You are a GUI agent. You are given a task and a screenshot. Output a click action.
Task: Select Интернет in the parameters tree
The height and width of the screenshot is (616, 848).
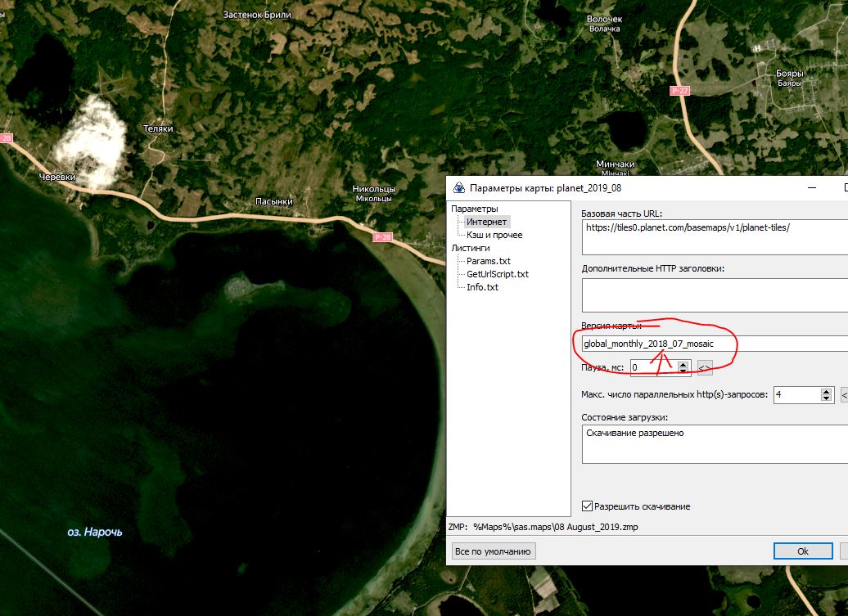[x=486, y=222]
